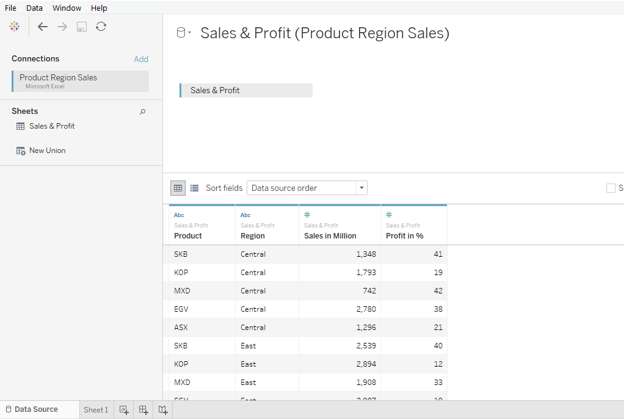
Task: Click the Region column header
Action: pyautogui.click(x=252, y=236)
